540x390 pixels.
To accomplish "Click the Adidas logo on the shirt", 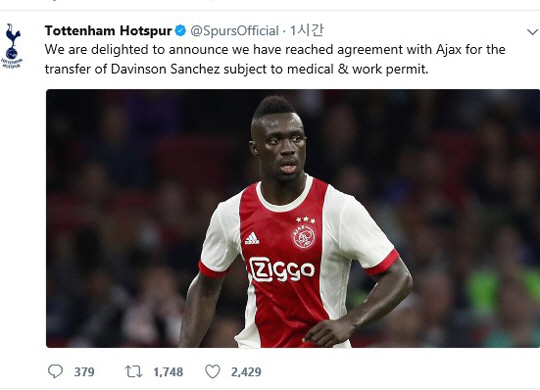I will click(x=252, y=238).
